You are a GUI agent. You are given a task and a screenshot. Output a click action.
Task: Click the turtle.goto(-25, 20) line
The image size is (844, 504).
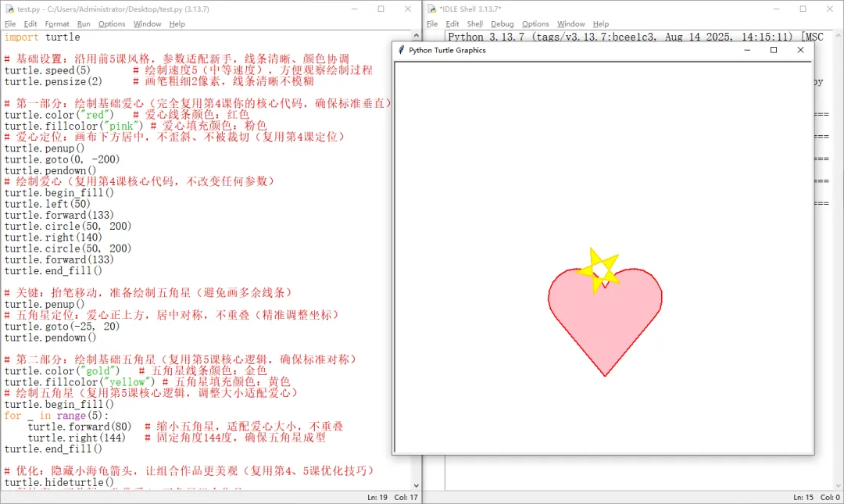(x=62, y=327)
